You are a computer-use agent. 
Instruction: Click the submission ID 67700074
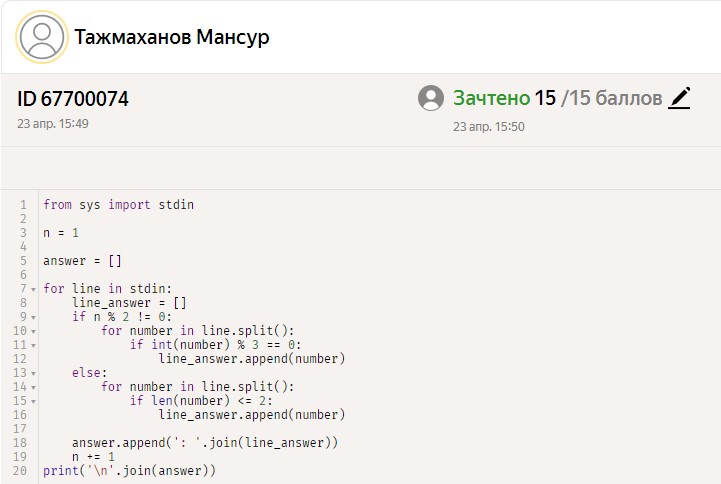coord(73,99)
